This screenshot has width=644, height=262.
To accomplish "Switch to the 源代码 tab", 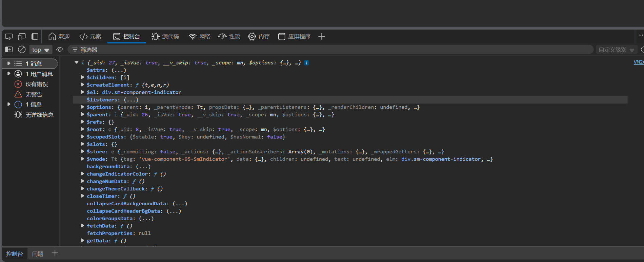I will [x=165, y=36].
